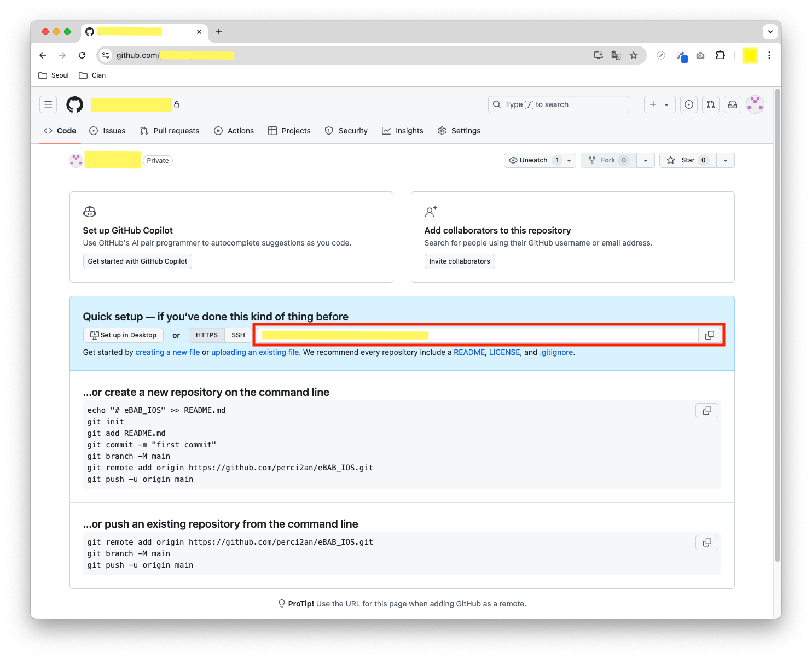Open the Actions tab
Image resolution: width=812 pixels, height=659 pixels.
click(234, 131)
